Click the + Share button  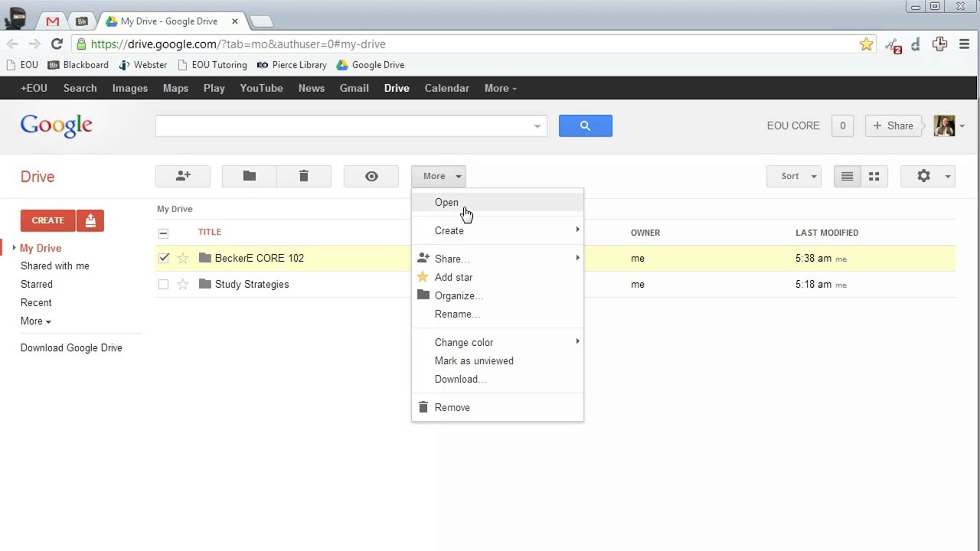click(x=893, y=126)
